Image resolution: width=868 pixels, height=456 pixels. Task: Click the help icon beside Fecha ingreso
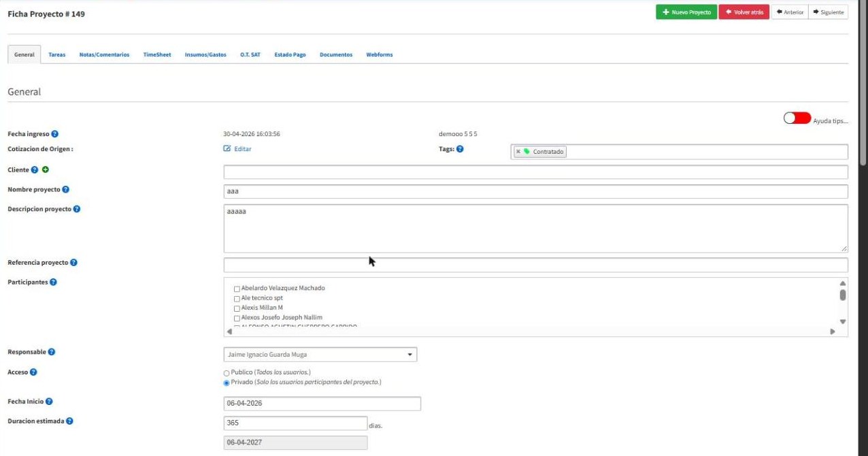[54, 134]
